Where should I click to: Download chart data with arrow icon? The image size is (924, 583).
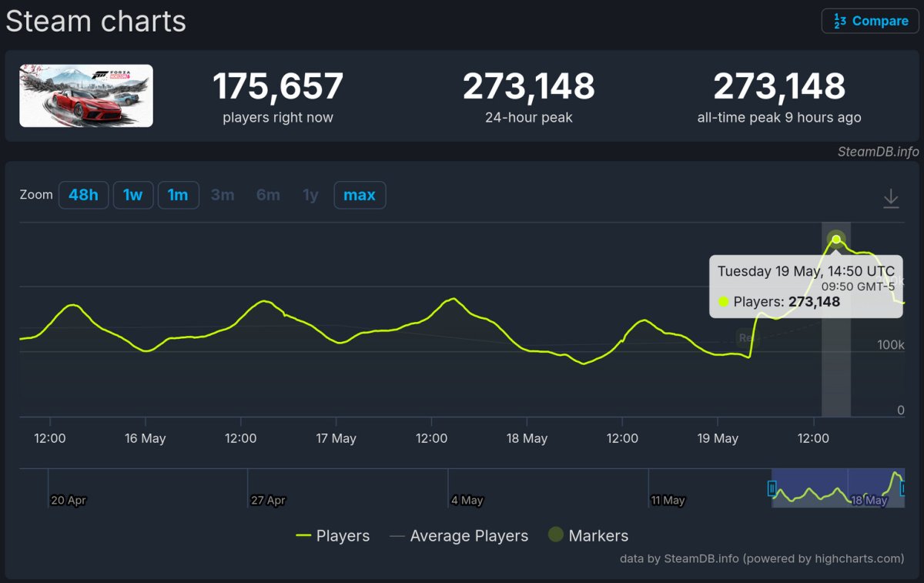pos(891,198)
